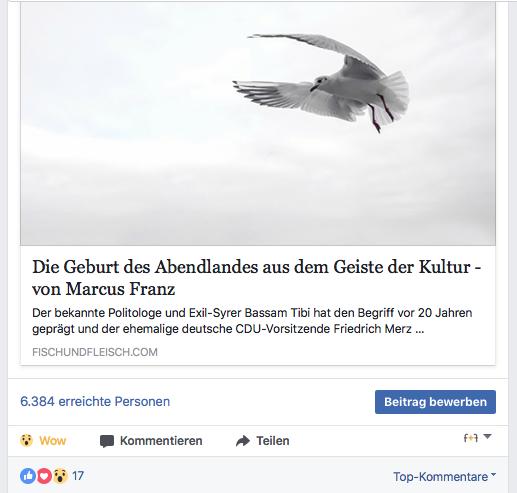Open the 6.384 erreichte Personen link

(95, 402)
